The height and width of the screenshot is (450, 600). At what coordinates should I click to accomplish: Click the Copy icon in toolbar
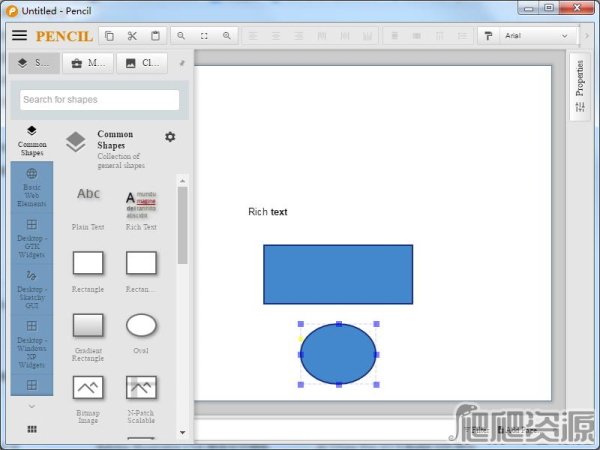tap(109, 36)
